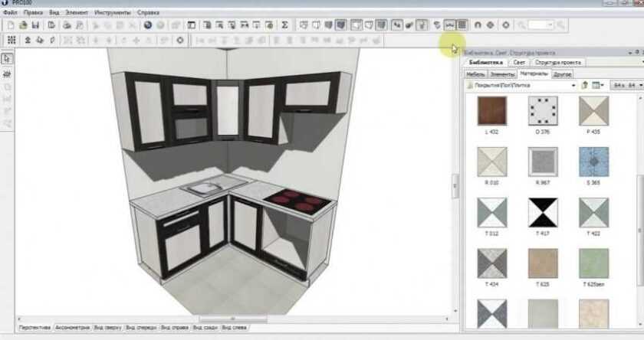This screenshot has width=644, height=340.
Task: Pick the T 417 black and white tile
Action: (x=542, y=212)
